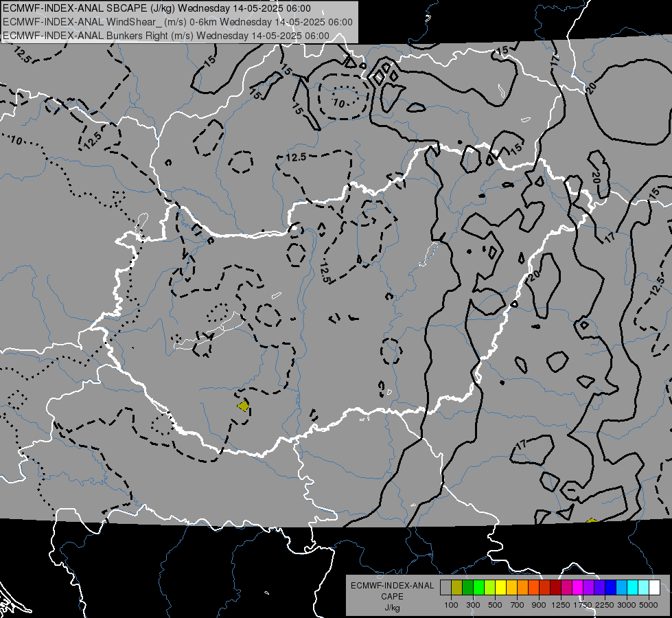Select the white last legend swatch
Screen dimensions: 672x618
[x=655, y=587]
